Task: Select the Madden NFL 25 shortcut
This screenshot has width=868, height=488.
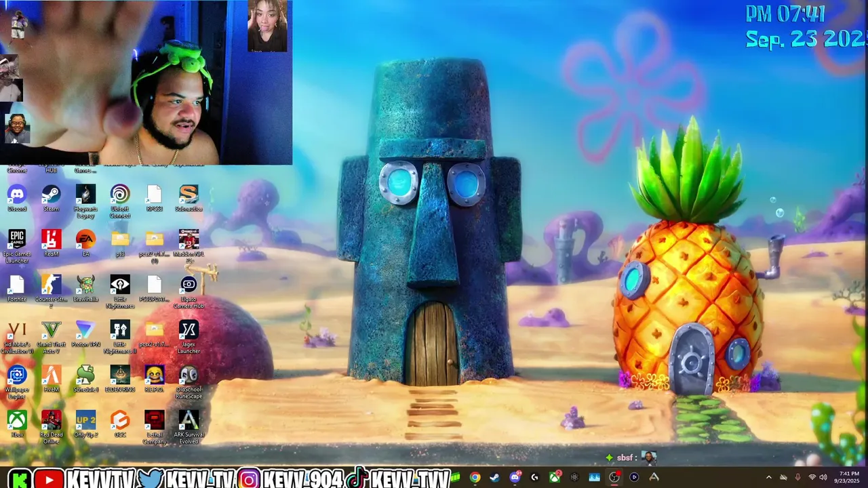Action: tap(189, 247)
